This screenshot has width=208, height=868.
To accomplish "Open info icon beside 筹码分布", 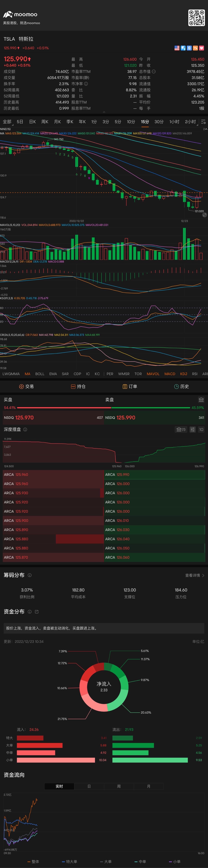I will tap(30, 575).
